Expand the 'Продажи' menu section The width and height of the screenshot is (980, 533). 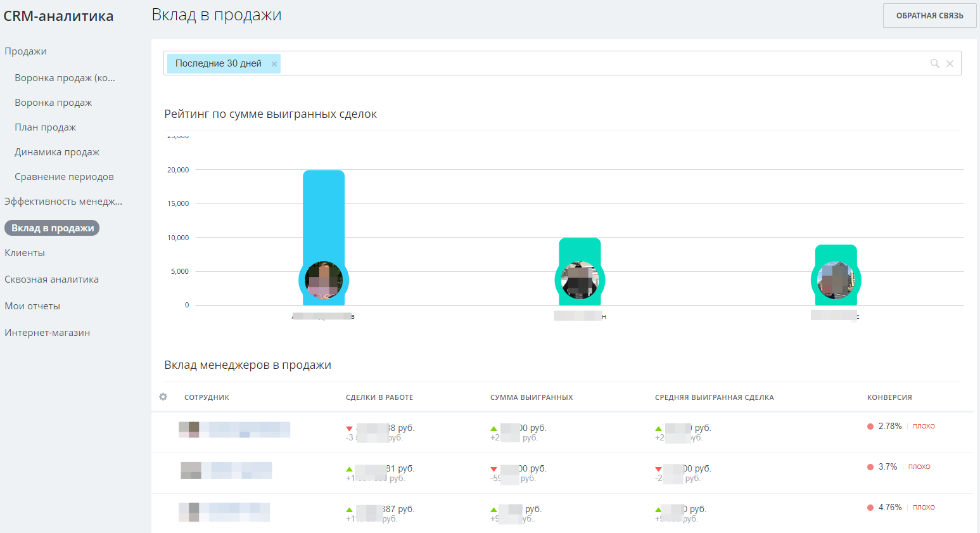[25, 51]
